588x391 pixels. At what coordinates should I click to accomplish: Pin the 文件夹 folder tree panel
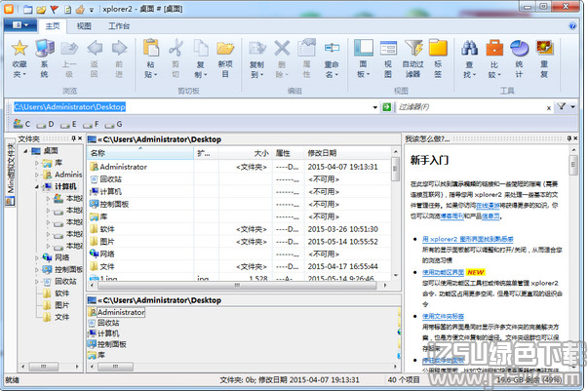(73, 138)
